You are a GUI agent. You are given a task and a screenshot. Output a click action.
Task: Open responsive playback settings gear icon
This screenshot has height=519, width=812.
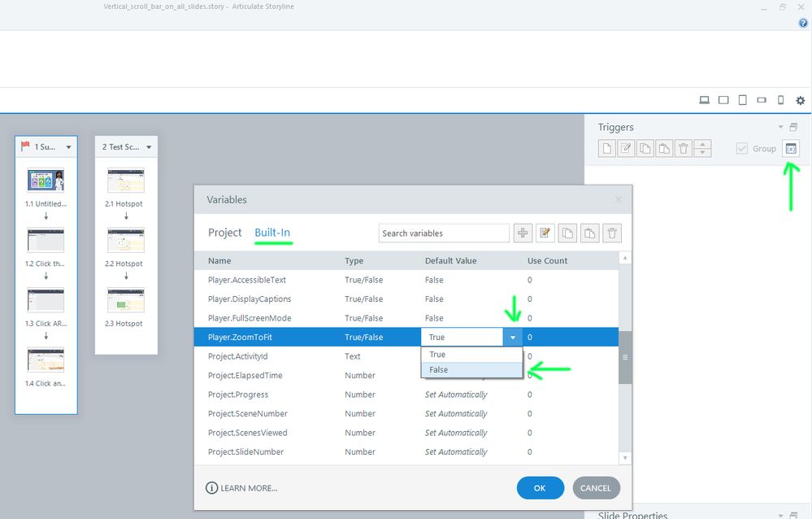tap(800, 100)
